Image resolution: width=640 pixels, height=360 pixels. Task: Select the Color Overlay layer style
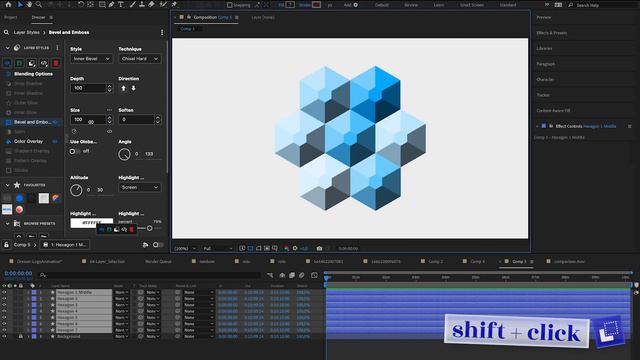(x=29, y=141)
